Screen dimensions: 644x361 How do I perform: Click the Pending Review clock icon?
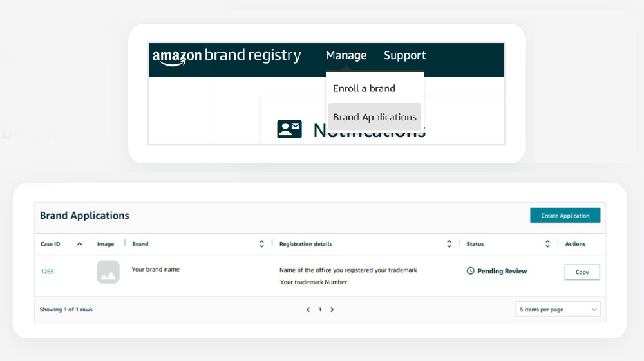pos(471,271)
